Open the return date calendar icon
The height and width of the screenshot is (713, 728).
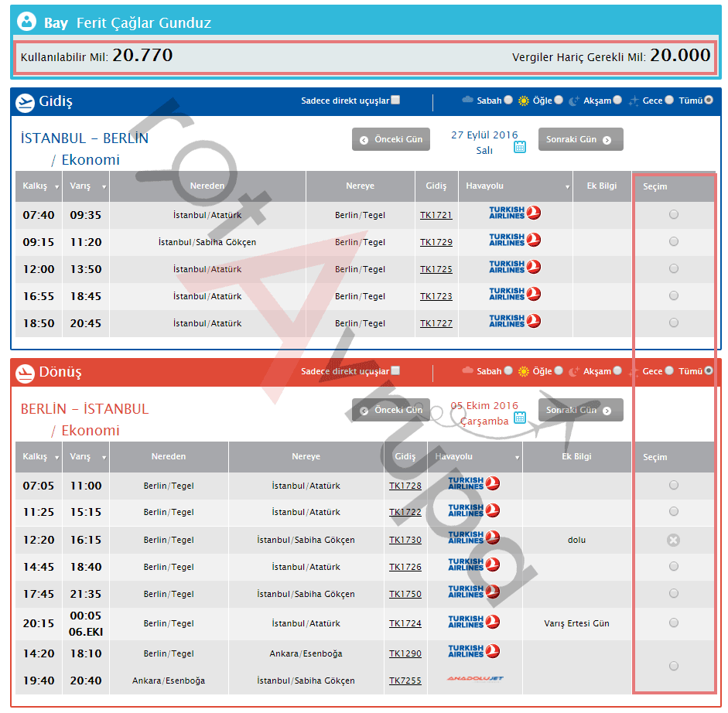520,418
